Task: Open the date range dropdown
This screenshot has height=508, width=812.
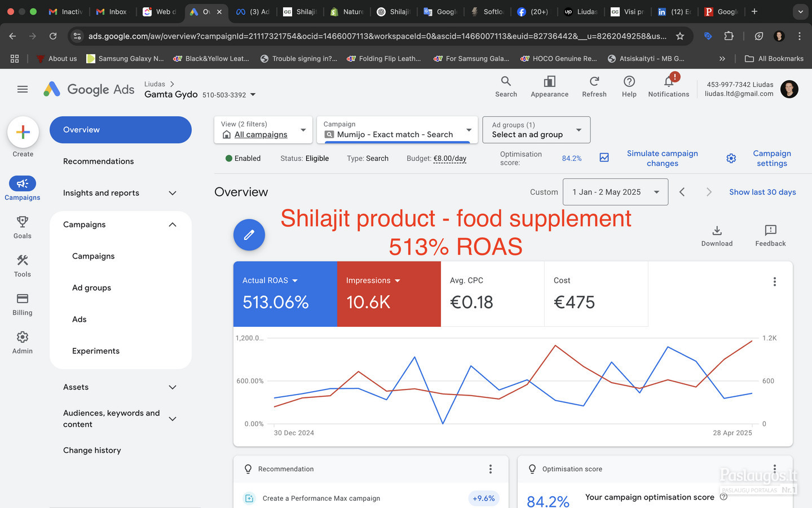Action: tap(616, 192)
